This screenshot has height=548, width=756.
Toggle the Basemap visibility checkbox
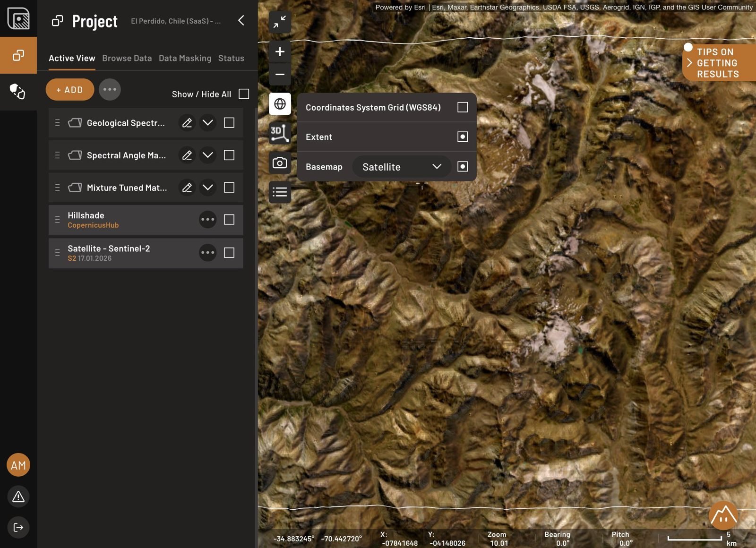pyautogui.click(x=463, y=167)
